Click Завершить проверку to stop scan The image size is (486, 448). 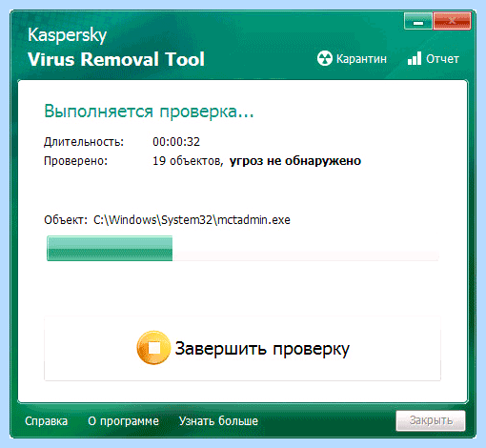point(242,349)
